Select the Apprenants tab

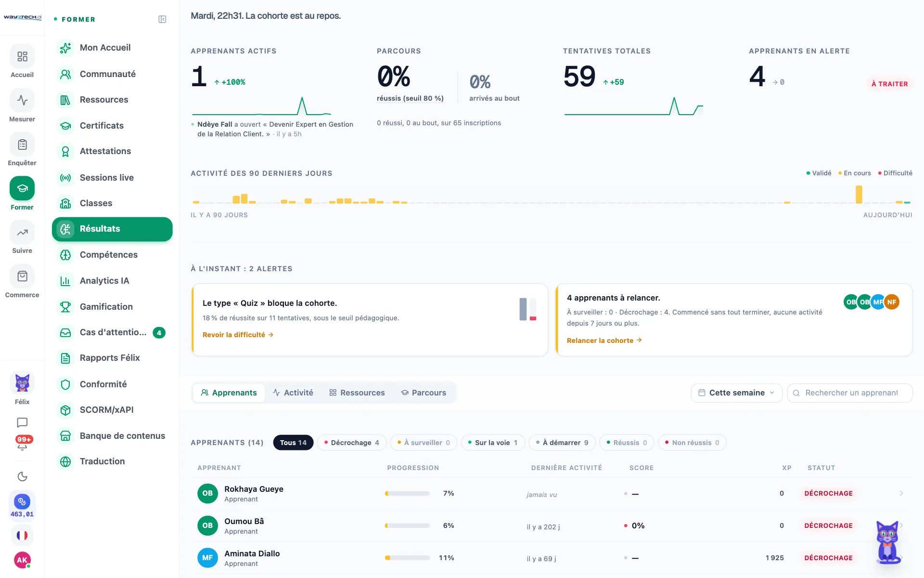pos(229,393)
